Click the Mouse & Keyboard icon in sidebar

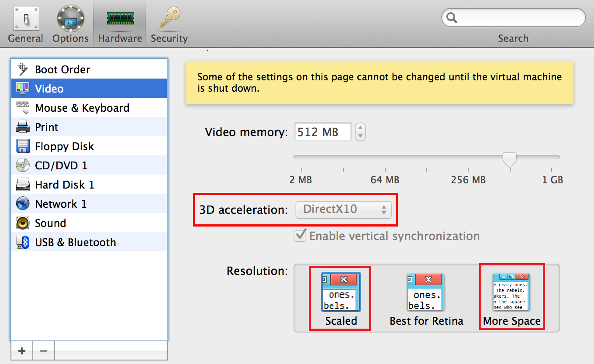tap(23, 108)
